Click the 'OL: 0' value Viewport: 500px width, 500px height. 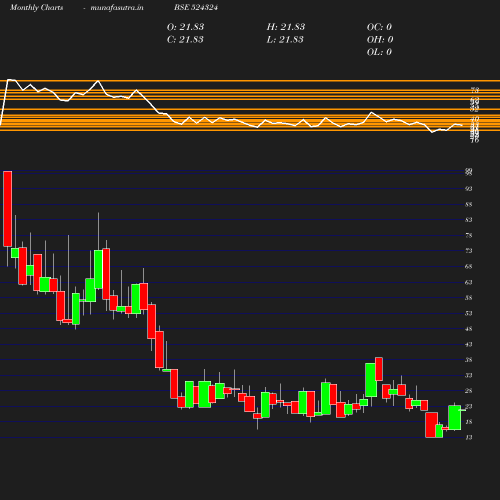point(379,52)
